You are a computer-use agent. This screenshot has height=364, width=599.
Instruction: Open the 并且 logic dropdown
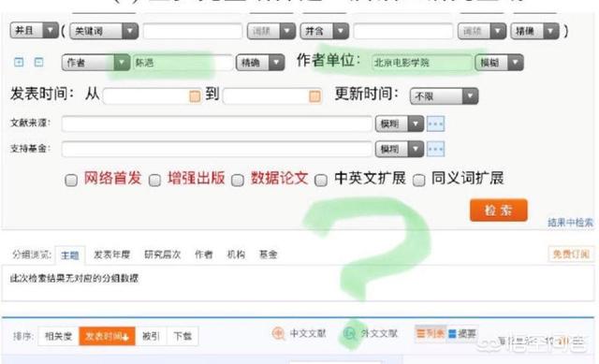[35, 31]
